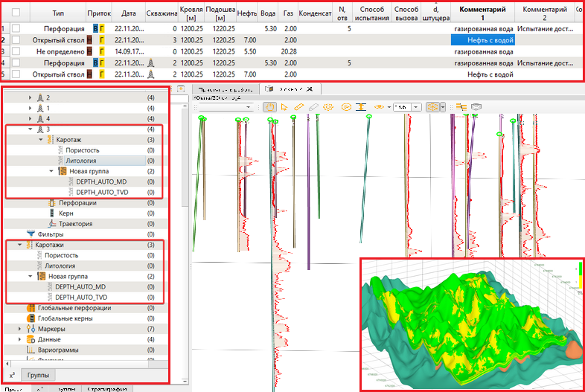
Task: Select the hand pan tool
Action: tap(270, 107)
